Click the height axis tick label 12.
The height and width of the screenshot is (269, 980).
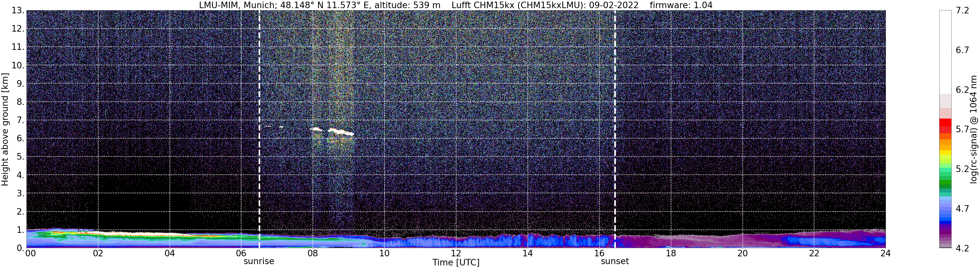(x=18, y=29)
